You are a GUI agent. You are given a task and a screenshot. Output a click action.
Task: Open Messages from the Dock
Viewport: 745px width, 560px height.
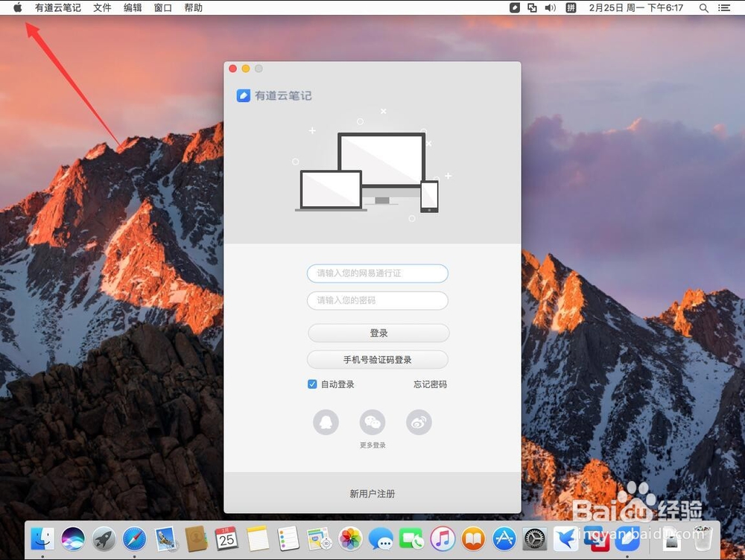381,540
